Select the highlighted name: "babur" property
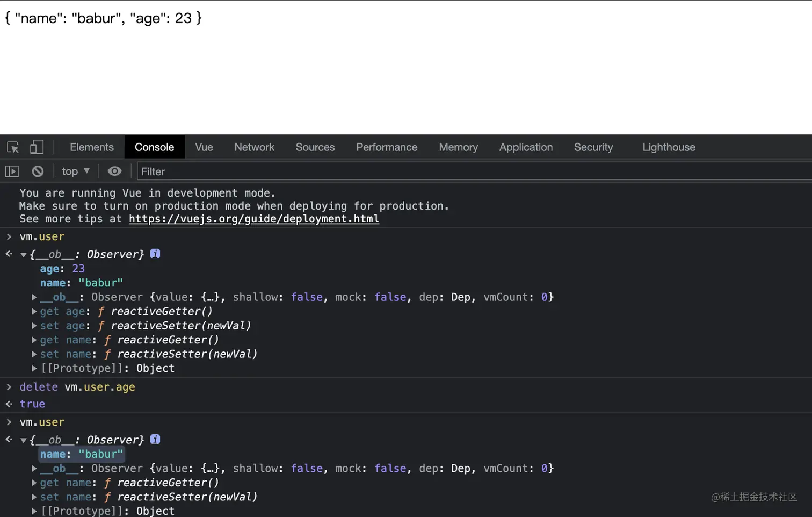 [x=82, y=454]
